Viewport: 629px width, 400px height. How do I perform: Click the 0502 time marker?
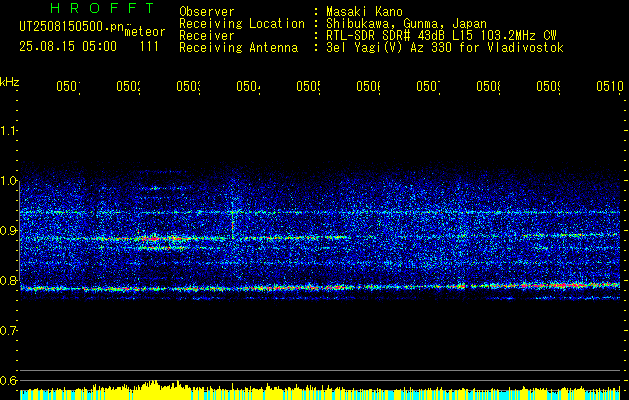[x=128, y=86]
